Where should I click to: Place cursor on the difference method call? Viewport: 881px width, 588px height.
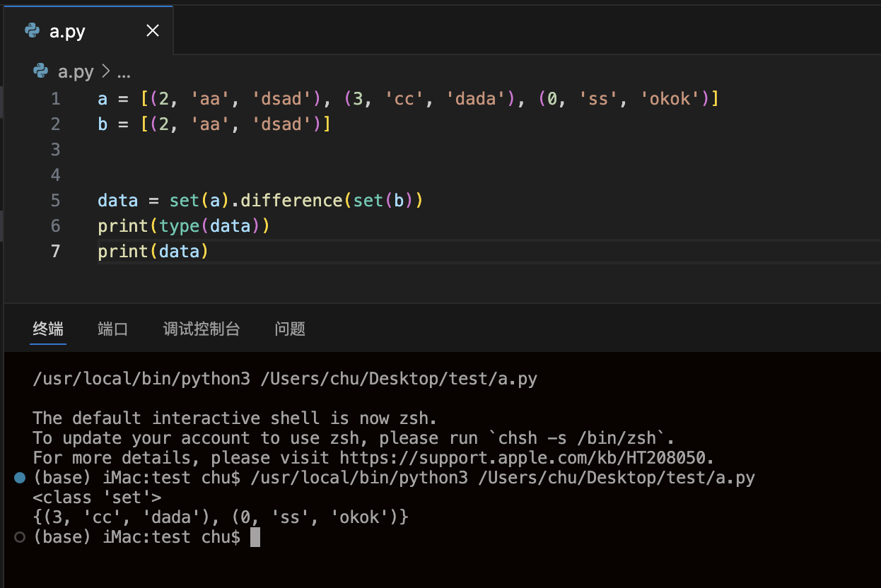(x=291, y=201)
